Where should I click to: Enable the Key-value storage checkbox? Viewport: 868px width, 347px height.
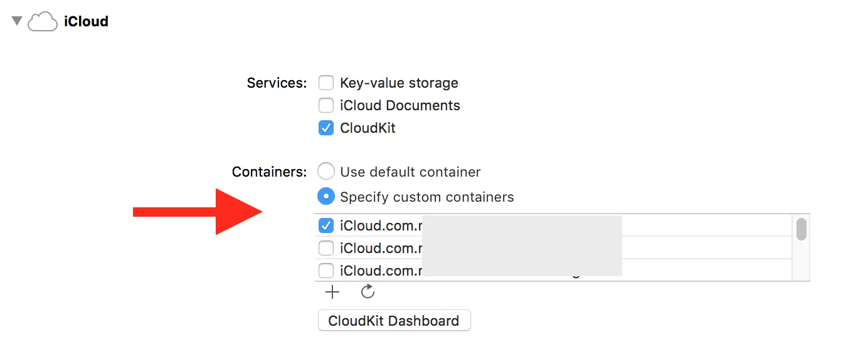point(326,83)
